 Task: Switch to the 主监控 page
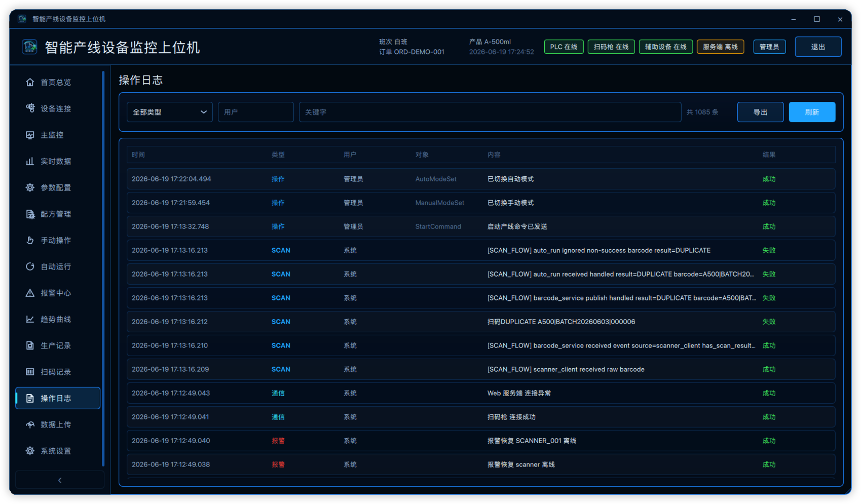click(58, 135)
